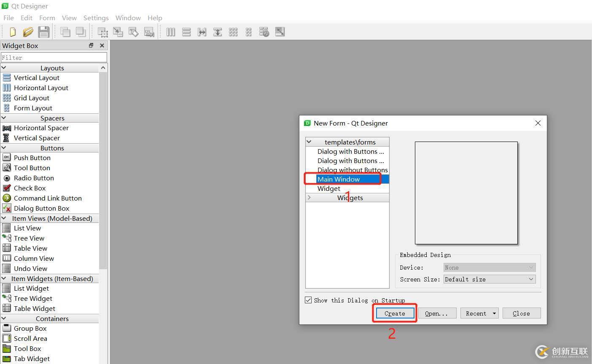Collapse the Containers category
Image resolution: width=592 pixels, height=364 pixels.
click(x=4, y=318)
